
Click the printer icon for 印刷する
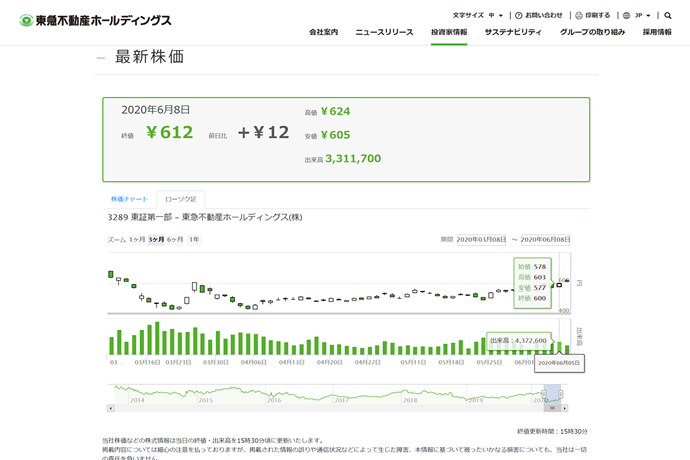(x=579, y=15)
